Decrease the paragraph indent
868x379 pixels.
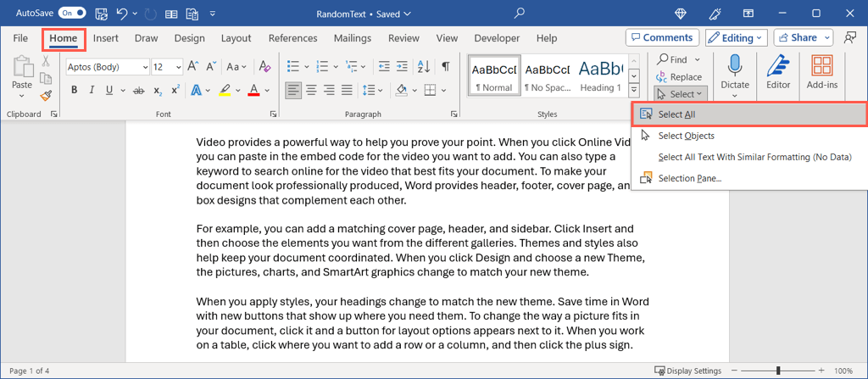pos(384,66)
